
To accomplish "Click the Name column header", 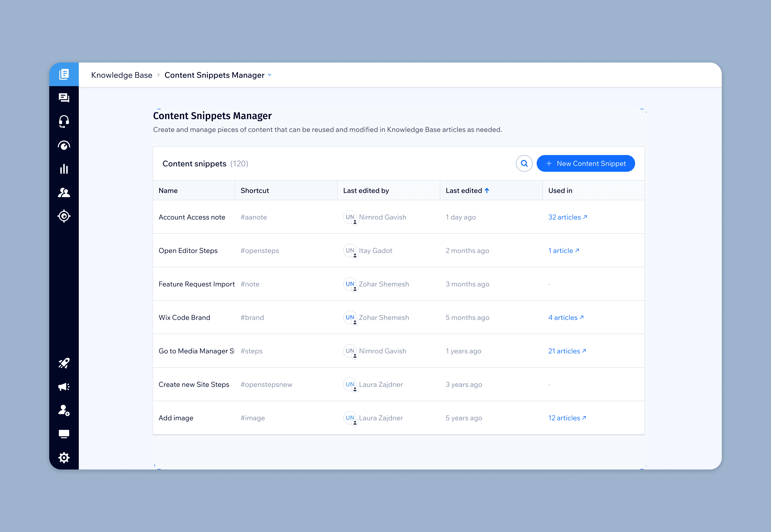I will click(168, 191).
